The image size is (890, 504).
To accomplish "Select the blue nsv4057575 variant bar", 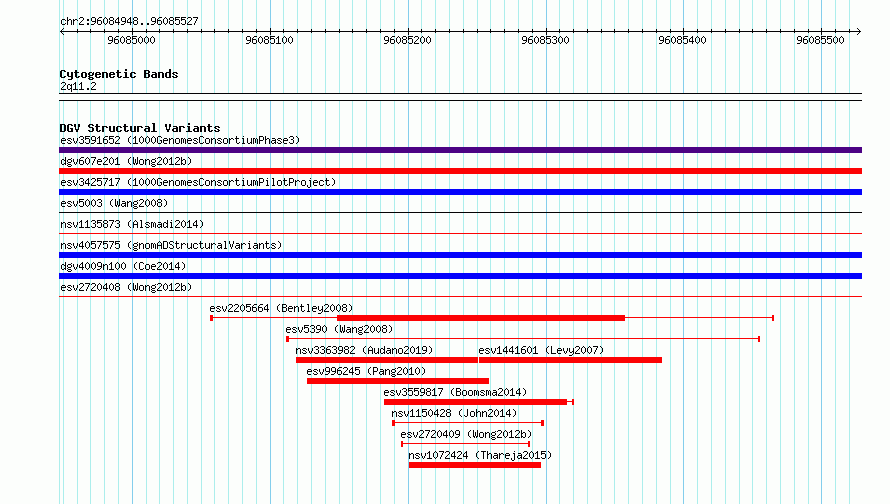I will coord(460,255).
